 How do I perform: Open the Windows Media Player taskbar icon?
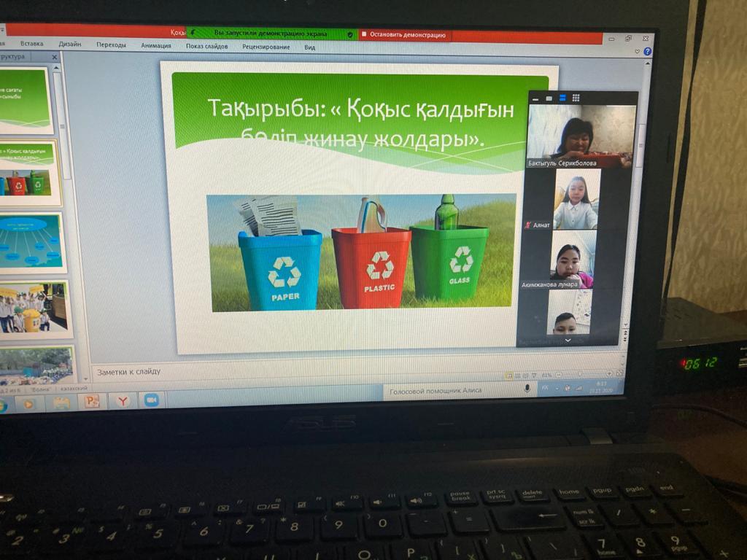(x=28, y=404)
